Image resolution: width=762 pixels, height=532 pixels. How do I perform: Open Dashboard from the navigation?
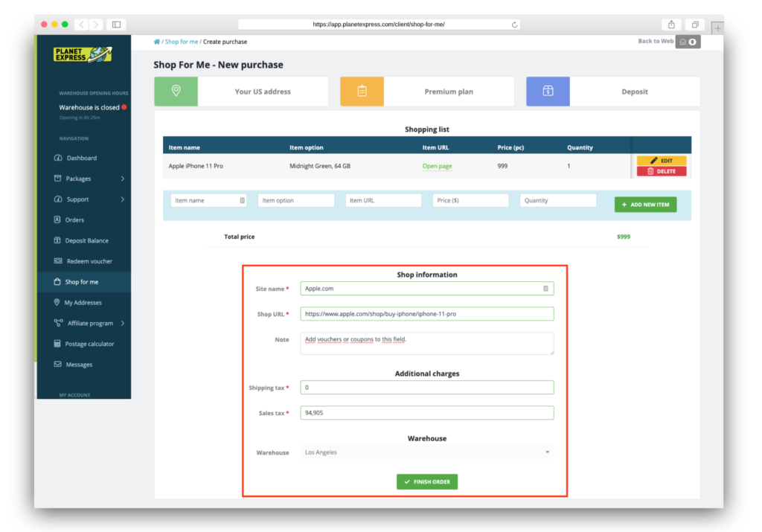82,158
